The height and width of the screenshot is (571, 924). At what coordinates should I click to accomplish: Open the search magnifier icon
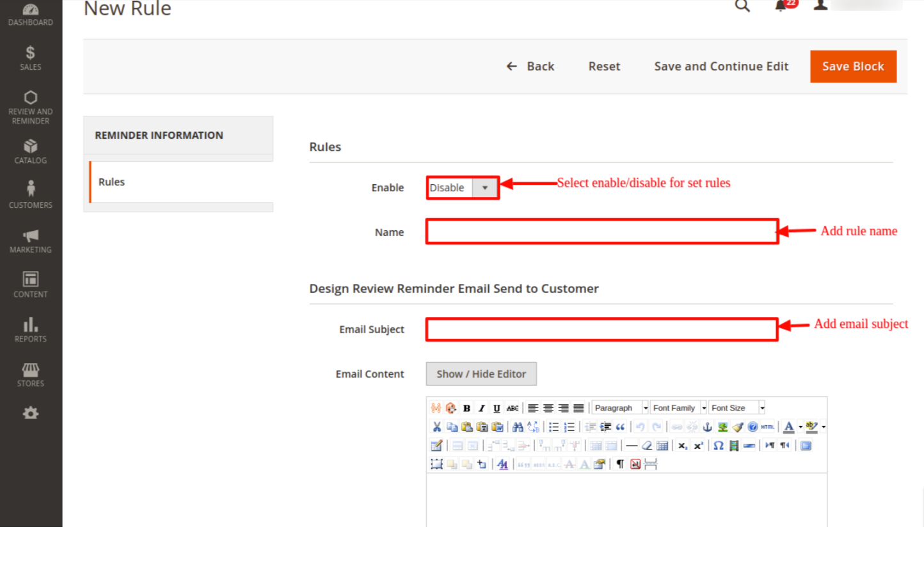tap(742, 6)
